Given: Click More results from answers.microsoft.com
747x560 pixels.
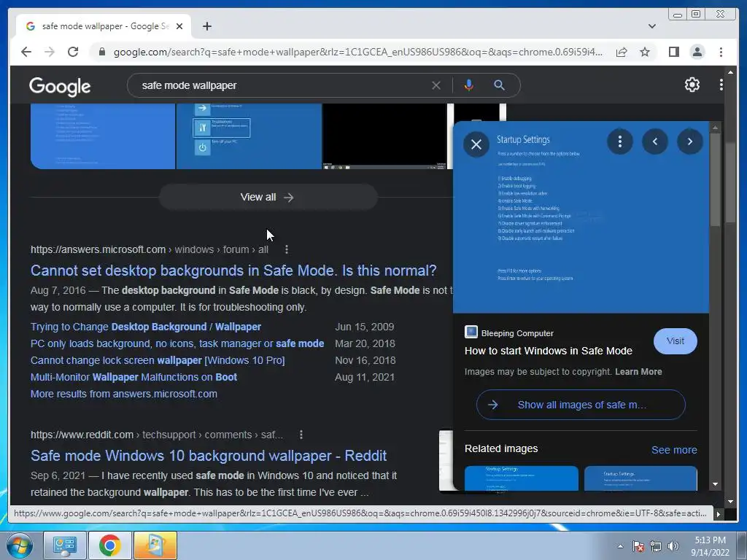Looking at the screenshot, I should click(x=124, y=394).
